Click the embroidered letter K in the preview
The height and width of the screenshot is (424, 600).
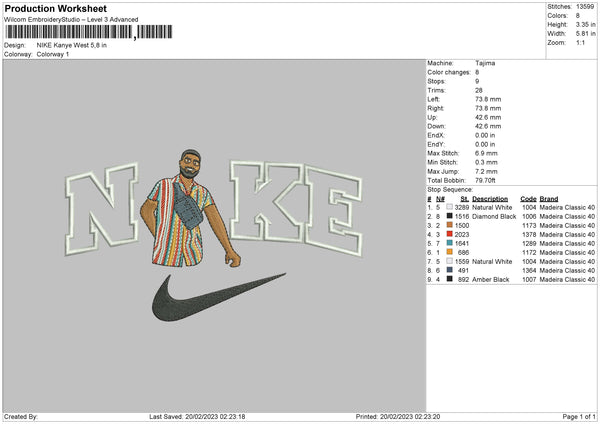click(x=266, y=201)
